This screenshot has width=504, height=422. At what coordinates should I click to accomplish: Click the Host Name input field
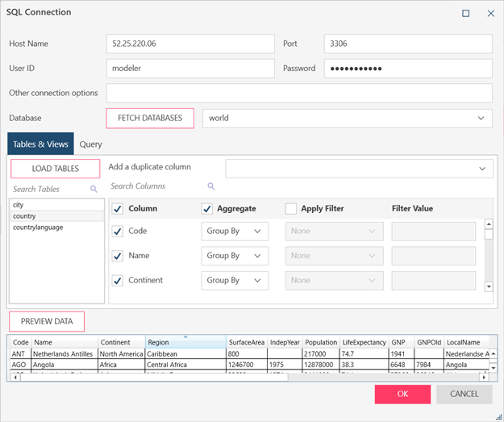click(190, 44)
